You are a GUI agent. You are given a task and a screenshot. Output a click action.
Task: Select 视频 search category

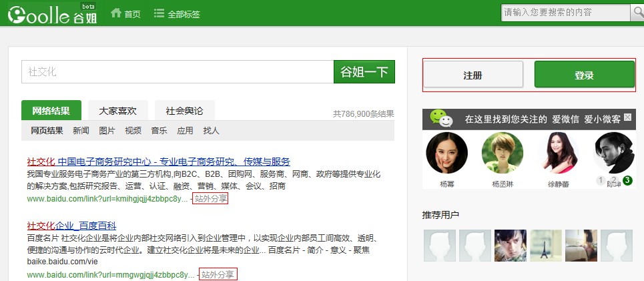pos(133,131)
